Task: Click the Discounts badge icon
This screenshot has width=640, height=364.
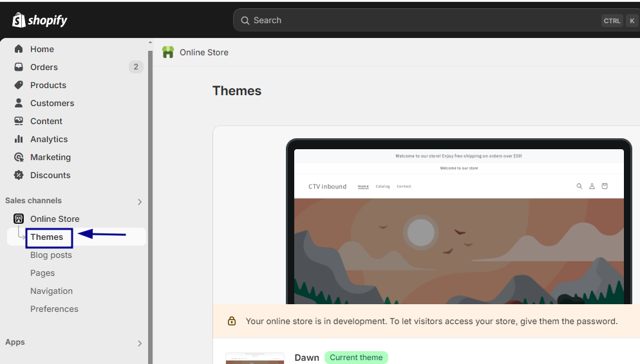Action: [x=19, y=175]
